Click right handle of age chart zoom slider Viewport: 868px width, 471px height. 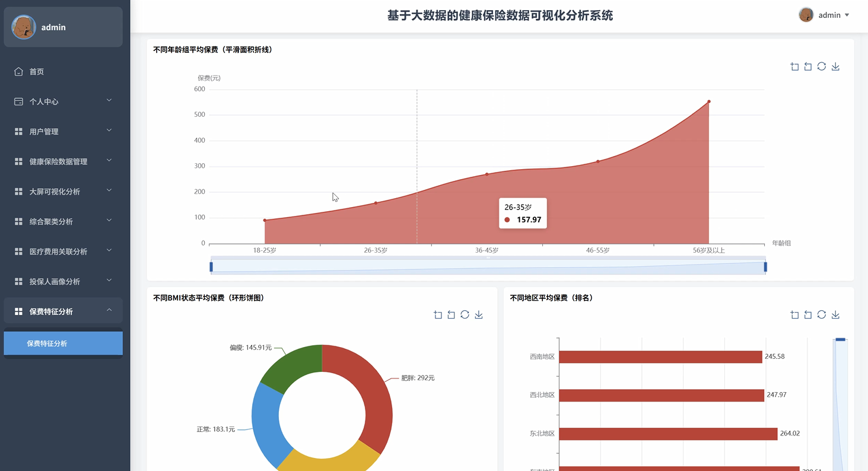(x=765, y=267)
